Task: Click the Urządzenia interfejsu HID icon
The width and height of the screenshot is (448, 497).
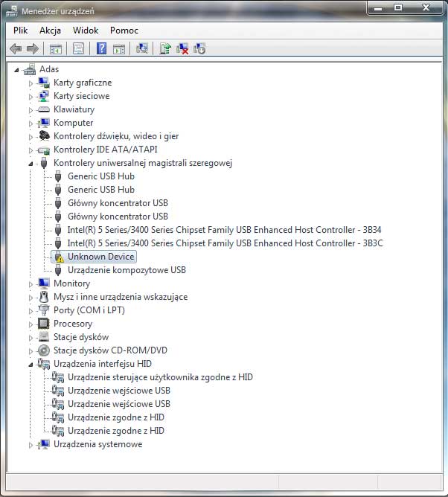Action: (44, 364)
